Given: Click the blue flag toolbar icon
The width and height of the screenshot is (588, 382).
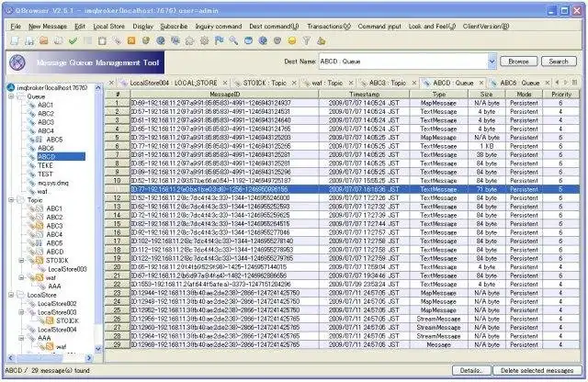Looking at the screenshot, I should click(x=219, y=40).
